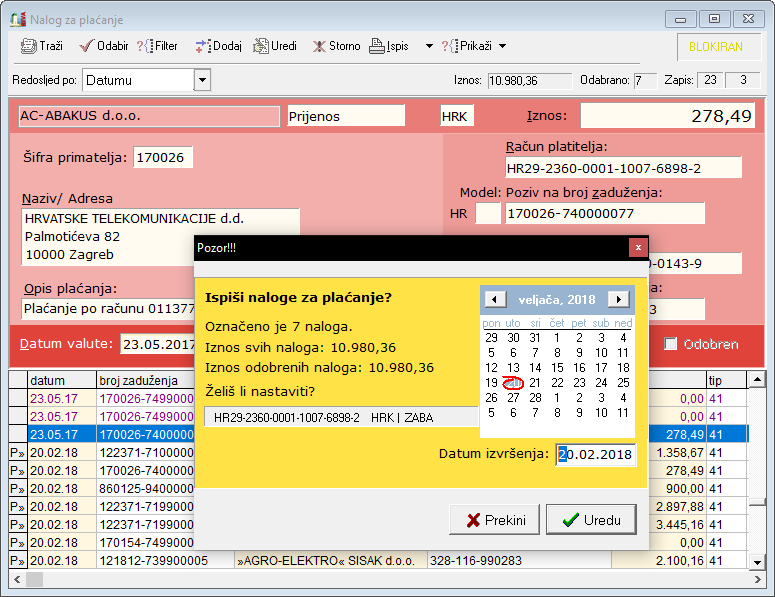
Task: Confirm with the Uredu button
Action: pyautogui.click(x=591, y=520)
